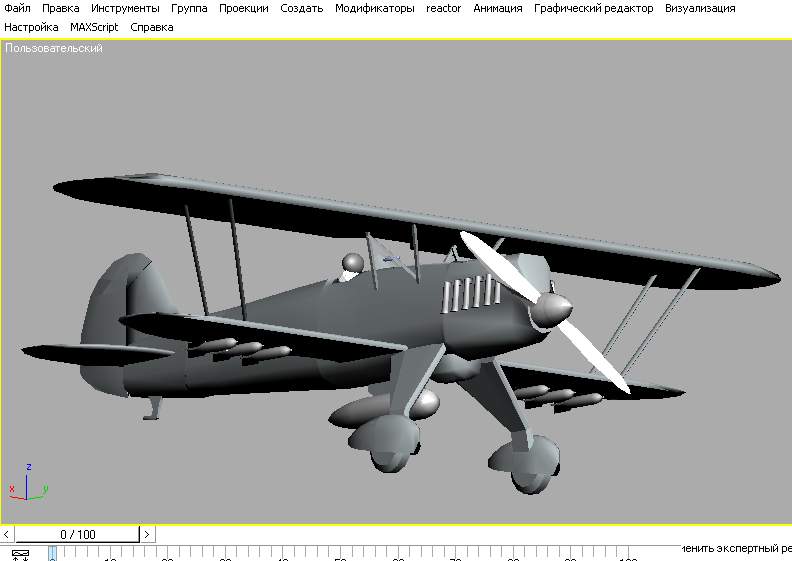Open the Визуализация menu
792x561 pixels.
click(700, 9)
